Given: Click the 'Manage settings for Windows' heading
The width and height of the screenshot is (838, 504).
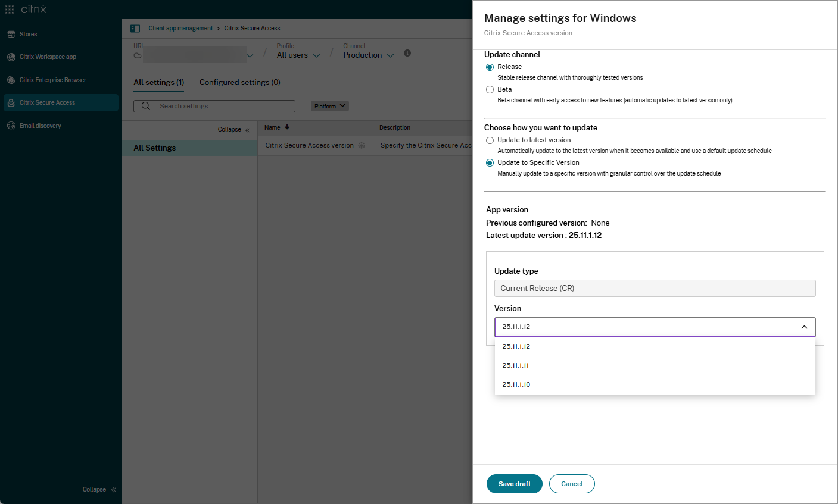Looking at the screenshot, I should [560, 18].
